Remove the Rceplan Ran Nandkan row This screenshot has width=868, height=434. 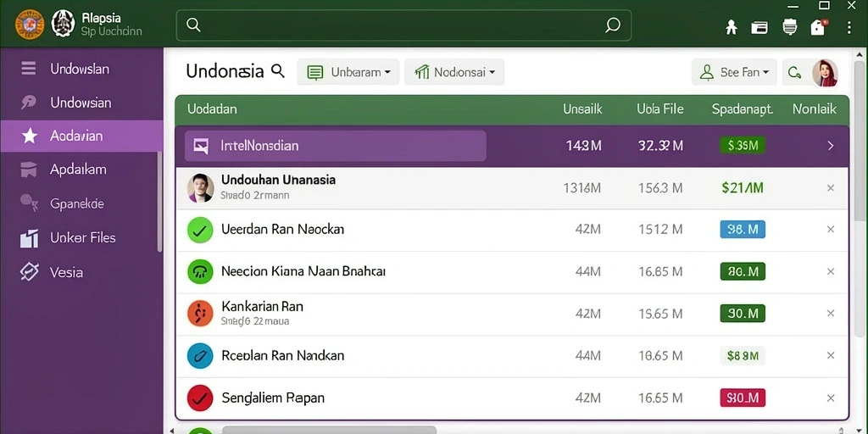click(x=831, y=355)
